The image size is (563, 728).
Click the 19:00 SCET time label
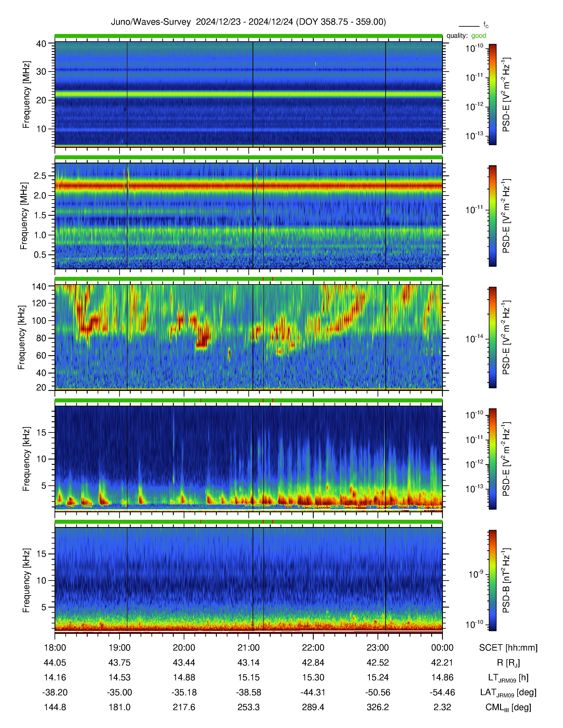119,648
